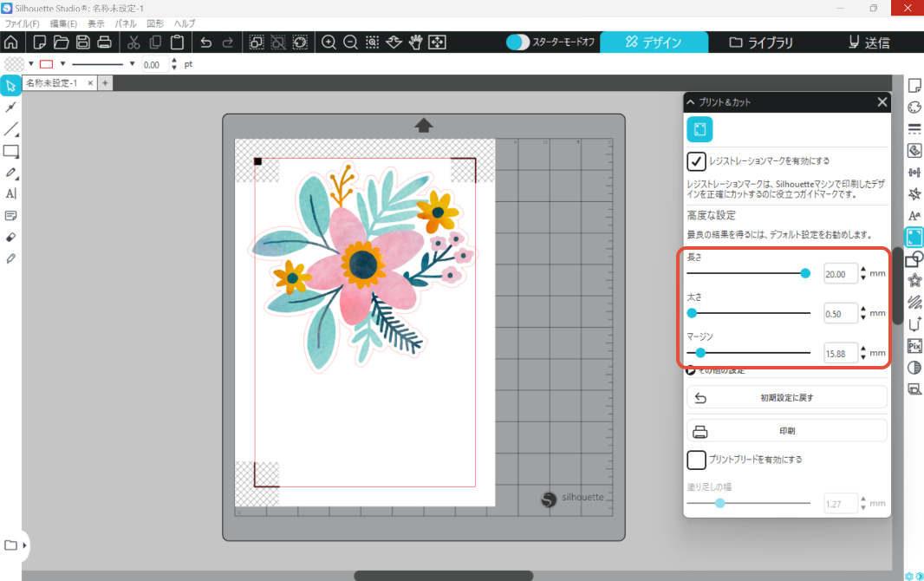Select the Freehand pencil tool
Image resolution: width=924 pixels, height=581 pixels.
pos(10,173)
